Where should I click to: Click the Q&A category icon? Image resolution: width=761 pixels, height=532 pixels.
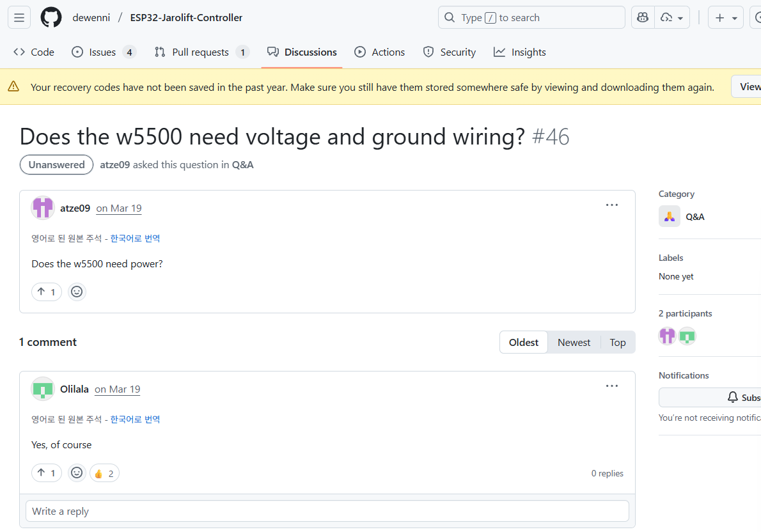pos(670,217)
